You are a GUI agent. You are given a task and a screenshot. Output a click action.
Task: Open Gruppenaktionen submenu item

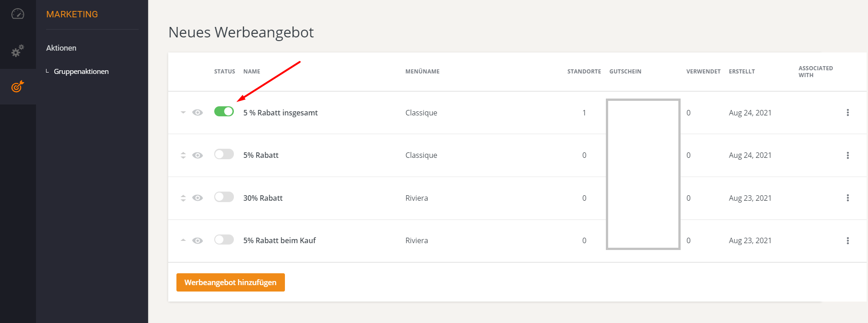[81, 72]
